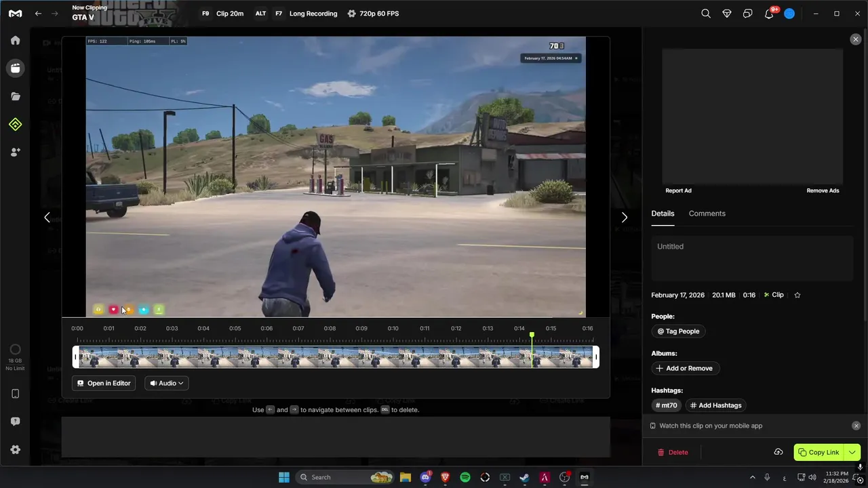Click the storage 18 GB indicator
The width and height of the screenshot is (868, 488).
coord(15,358)
